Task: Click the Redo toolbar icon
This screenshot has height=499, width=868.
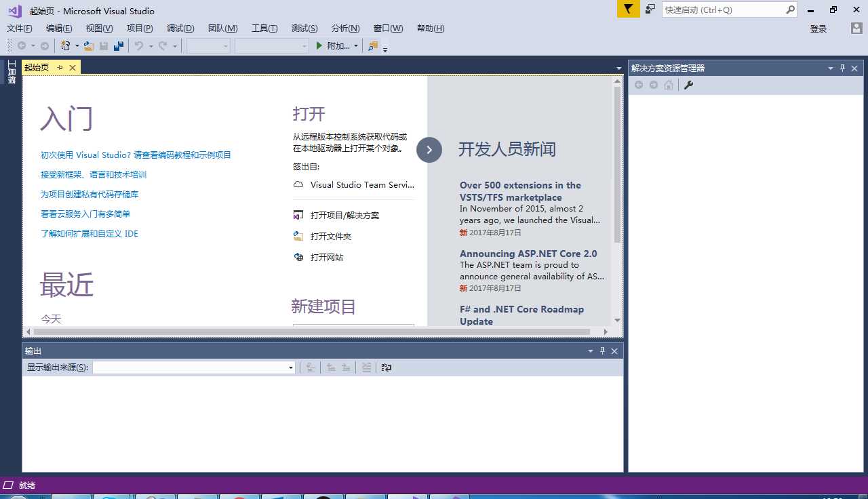Action: tap(163, 46)
